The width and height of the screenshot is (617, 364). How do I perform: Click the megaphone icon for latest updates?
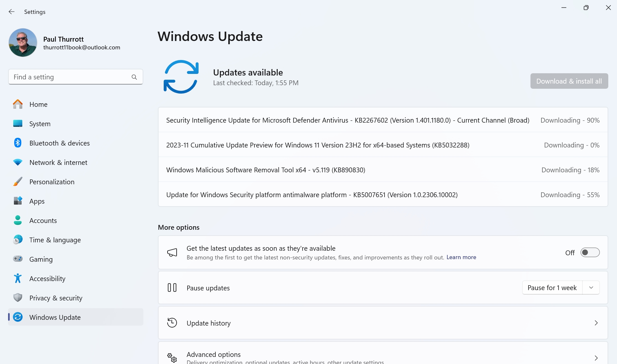click(172, 252)
